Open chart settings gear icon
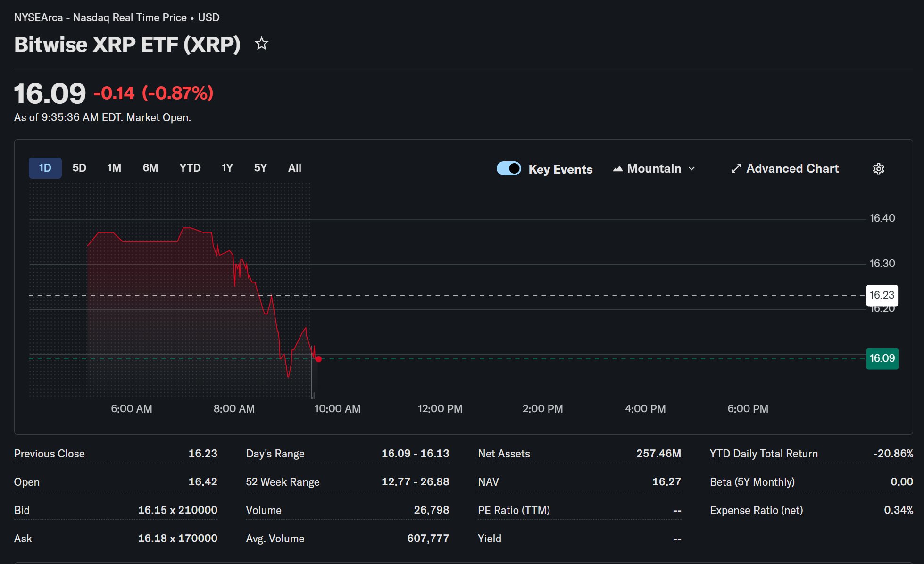 (x=878, y=169)
